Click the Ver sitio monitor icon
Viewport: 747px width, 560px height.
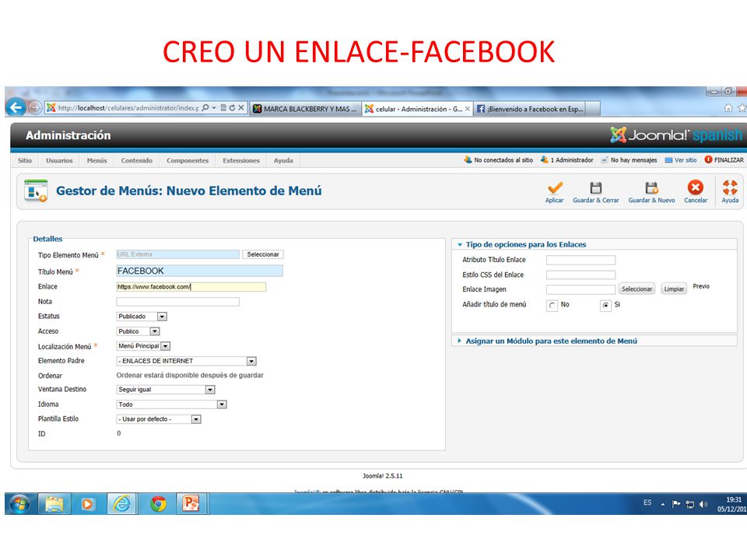[668, 160]
